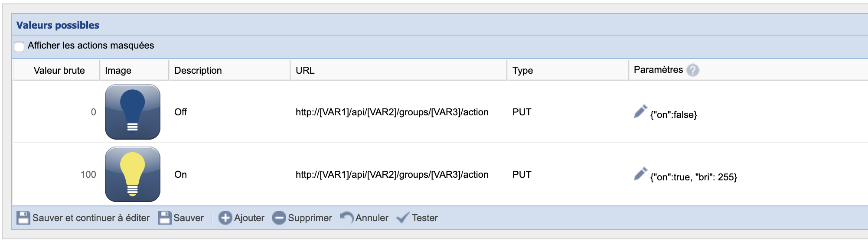Screen dimensions: 868x248
Task: Click the Valeur brute column header
Action: [x=59, y=71]
